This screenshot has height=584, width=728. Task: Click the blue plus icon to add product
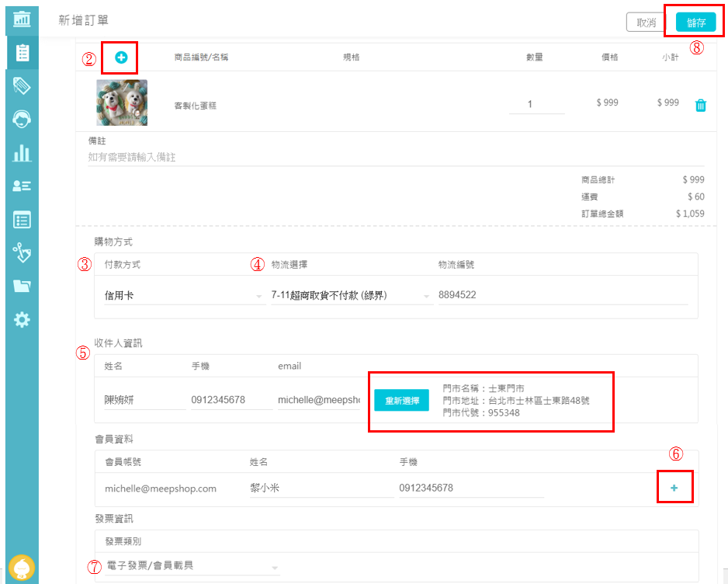click(121, 57)
